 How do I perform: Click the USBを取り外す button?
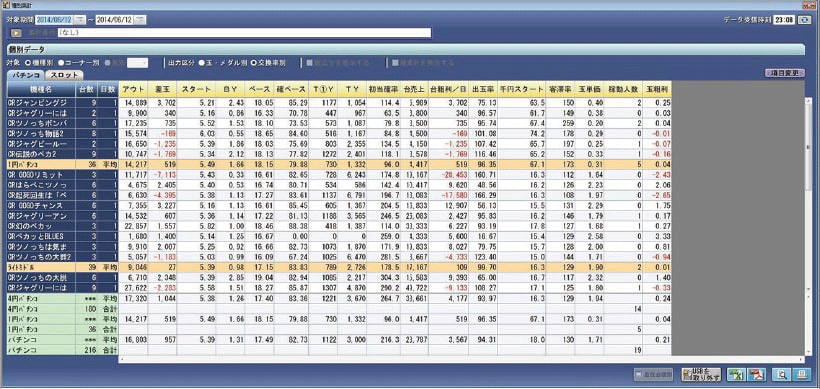click(x=702, y=374)
